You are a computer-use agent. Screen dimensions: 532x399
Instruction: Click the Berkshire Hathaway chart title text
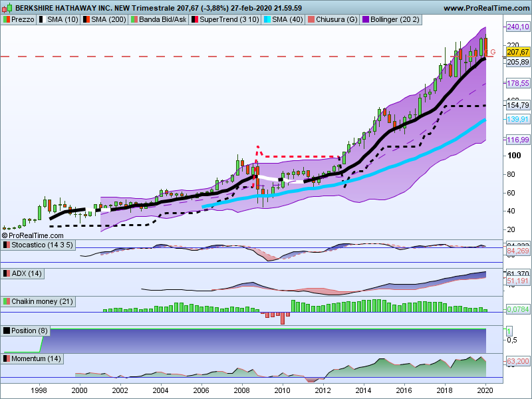(x=159, y=8)
